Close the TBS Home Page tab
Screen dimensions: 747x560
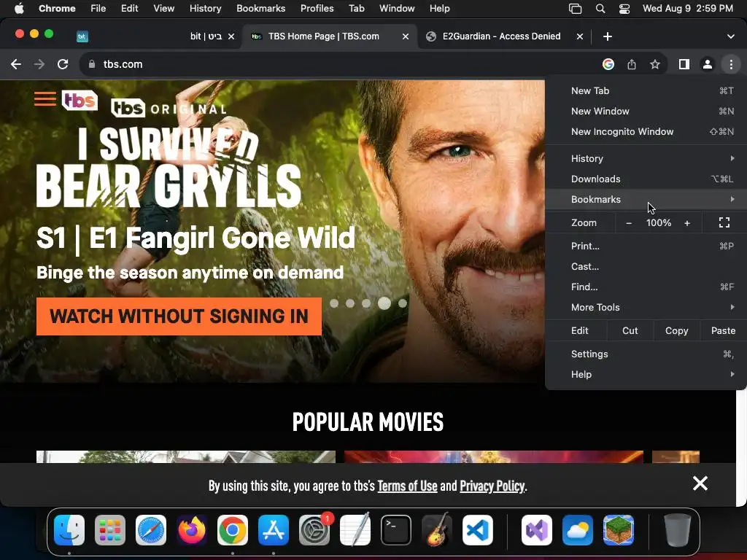point(406,36)
